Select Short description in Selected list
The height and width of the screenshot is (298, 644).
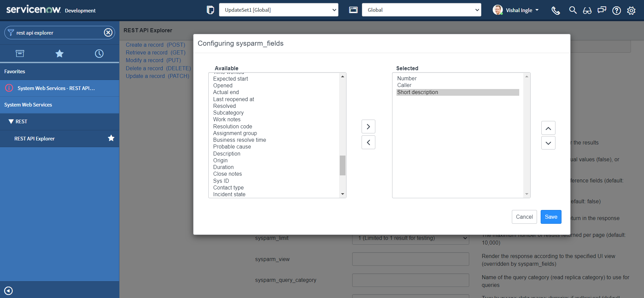coord(458,92)
